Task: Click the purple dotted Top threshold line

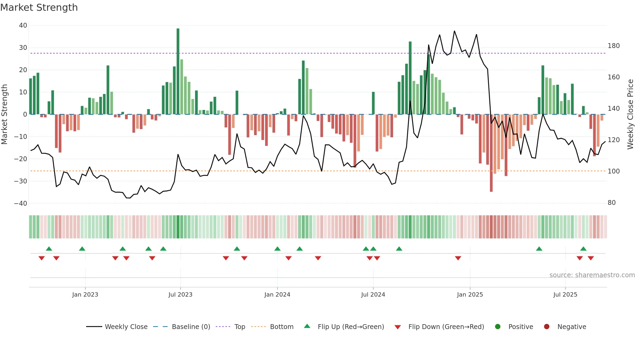Action: pos(318,53)
